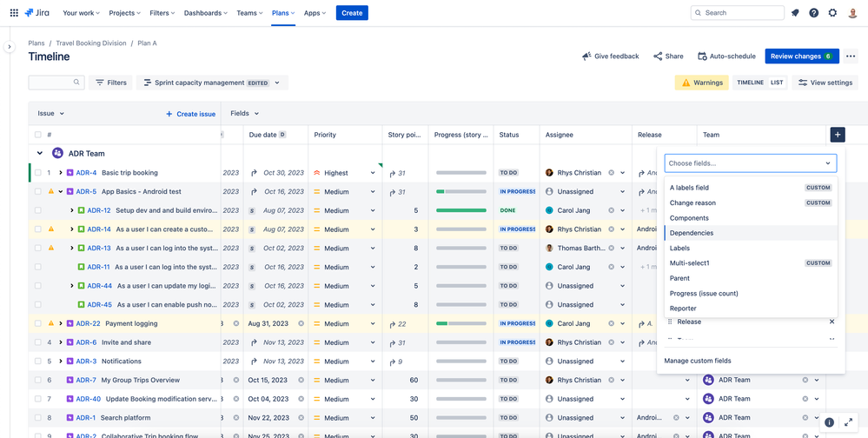Image resolution: width=868 pixels, height=438 pixels.
Task: Expand the left sidebar arrow
Action: click(10, 47)
